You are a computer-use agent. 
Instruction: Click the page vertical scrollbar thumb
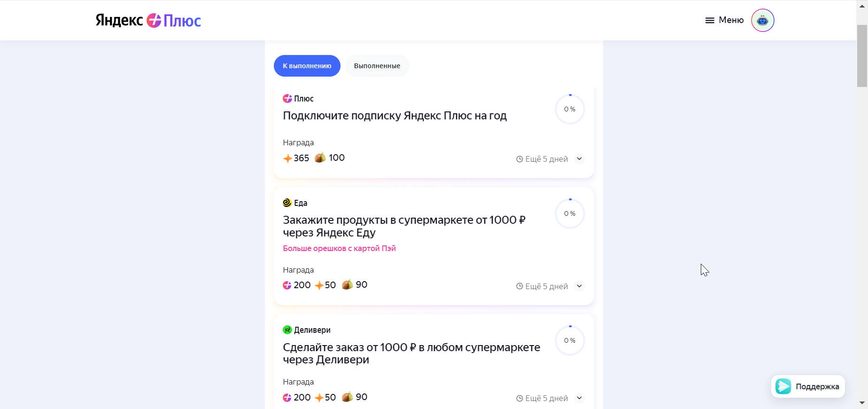pos(862,55)
